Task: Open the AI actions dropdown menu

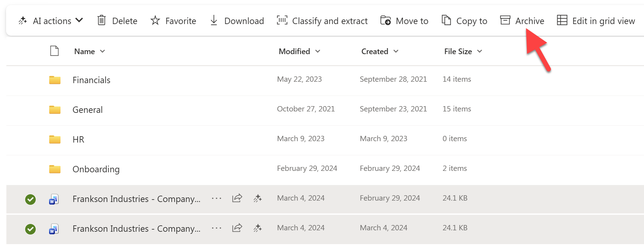Action: point(51,21)
